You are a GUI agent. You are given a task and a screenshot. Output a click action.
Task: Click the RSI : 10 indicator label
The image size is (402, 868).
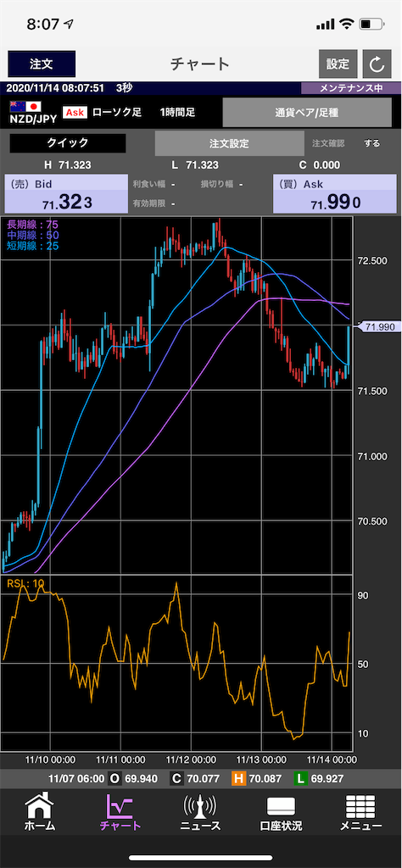(x=25, y=583)
